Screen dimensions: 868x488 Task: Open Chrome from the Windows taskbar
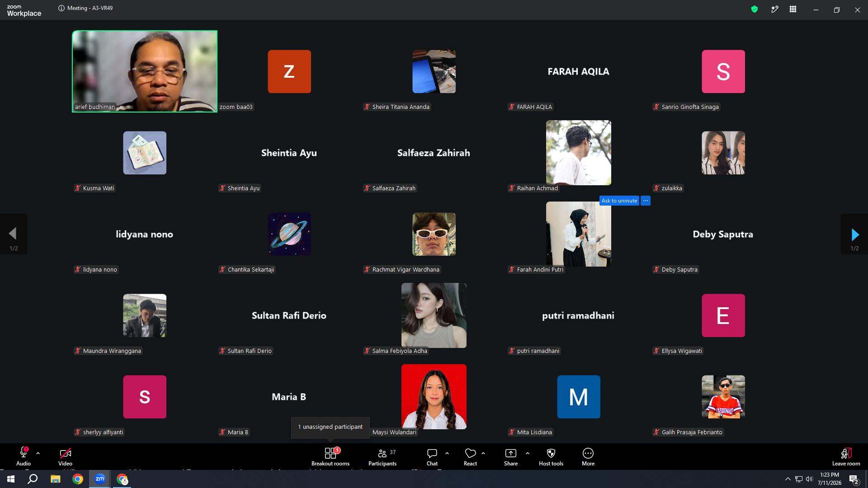[x=78, y=479]
